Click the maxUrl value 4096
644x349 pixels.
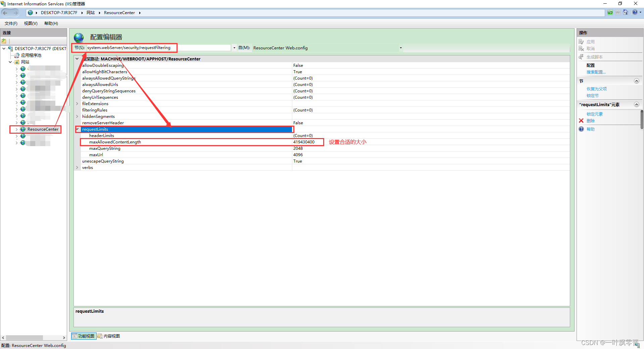(298, 155)
